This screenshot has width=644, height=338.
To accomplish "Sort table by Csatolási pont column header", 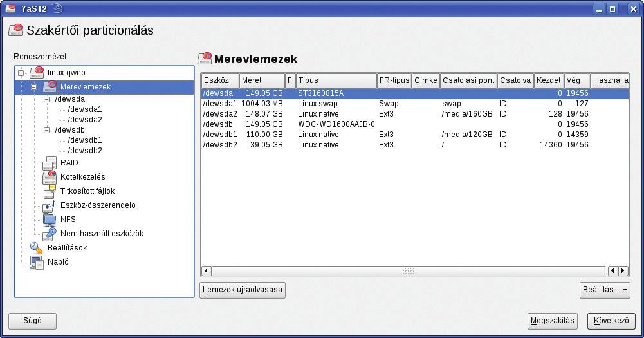I will point(468,80).
